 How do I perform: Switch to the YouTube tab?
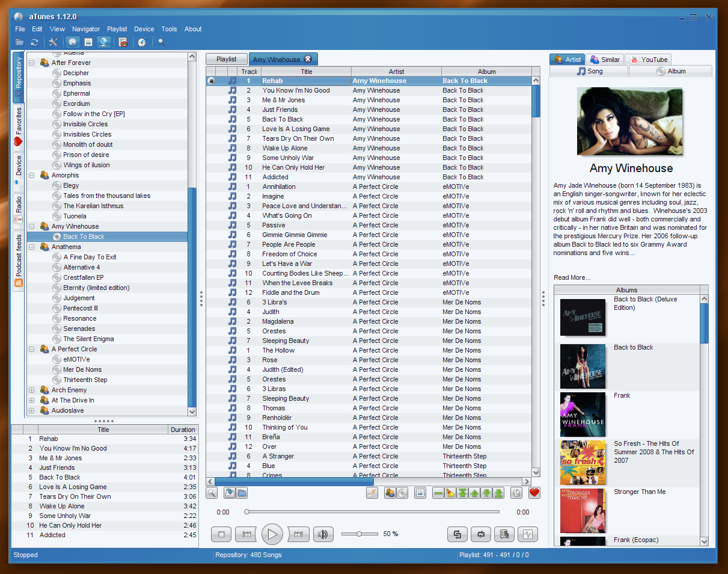(x=649, y=60)
